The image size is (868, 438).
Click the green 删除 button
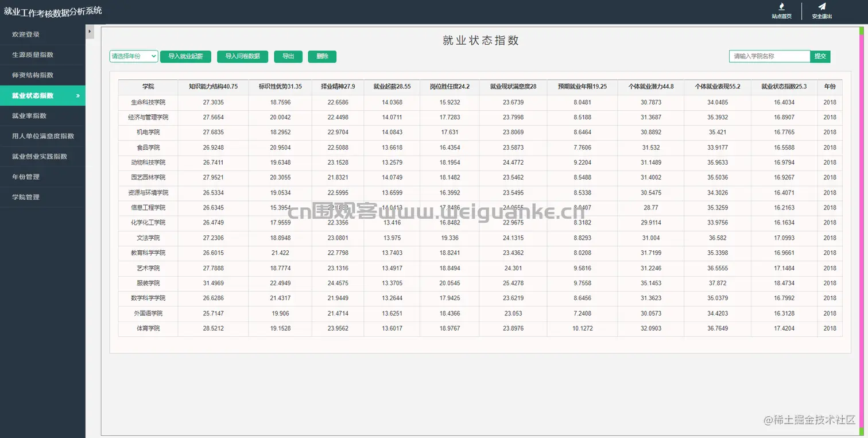click(x=322, y=56)
